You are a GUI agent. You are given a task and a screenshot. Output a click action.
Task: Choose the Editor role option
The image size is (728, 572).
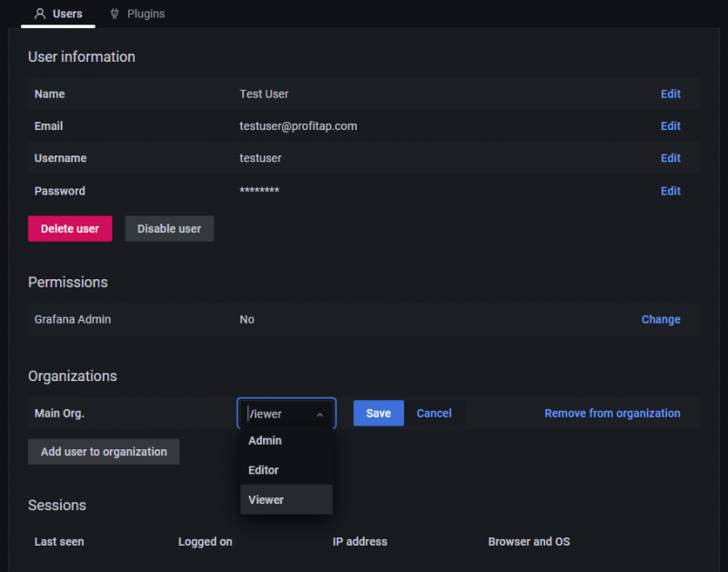[x=263, y=470]
